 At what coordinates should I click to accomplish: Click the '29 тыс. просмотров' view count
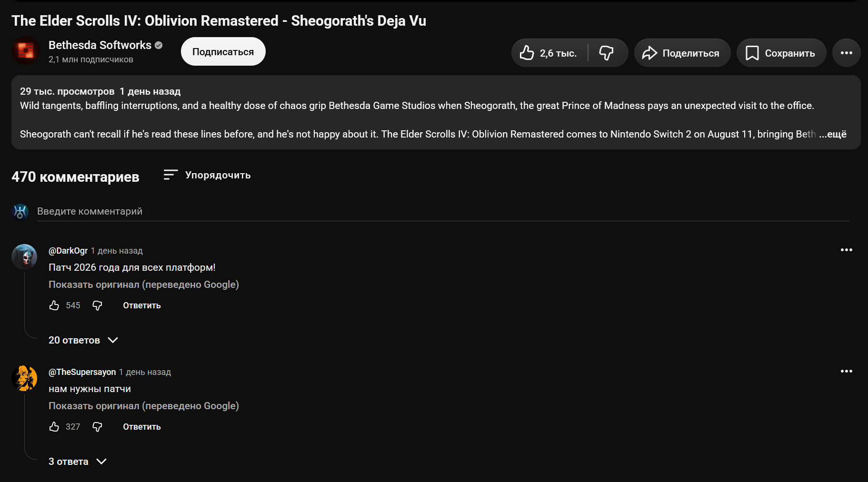point(67,91)
